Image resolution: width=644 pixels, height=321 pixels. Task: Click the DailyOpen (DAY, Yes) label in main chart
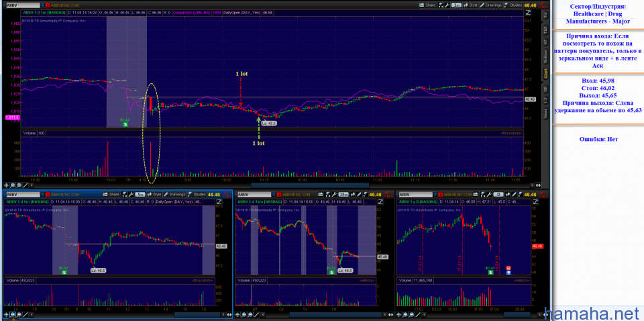click(241, 13)
